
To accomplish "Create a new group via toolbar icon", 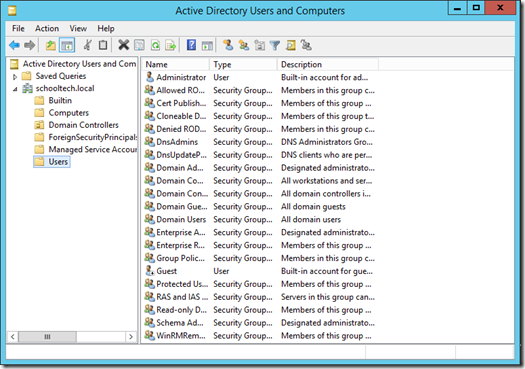I will click(x=244, y=45).
